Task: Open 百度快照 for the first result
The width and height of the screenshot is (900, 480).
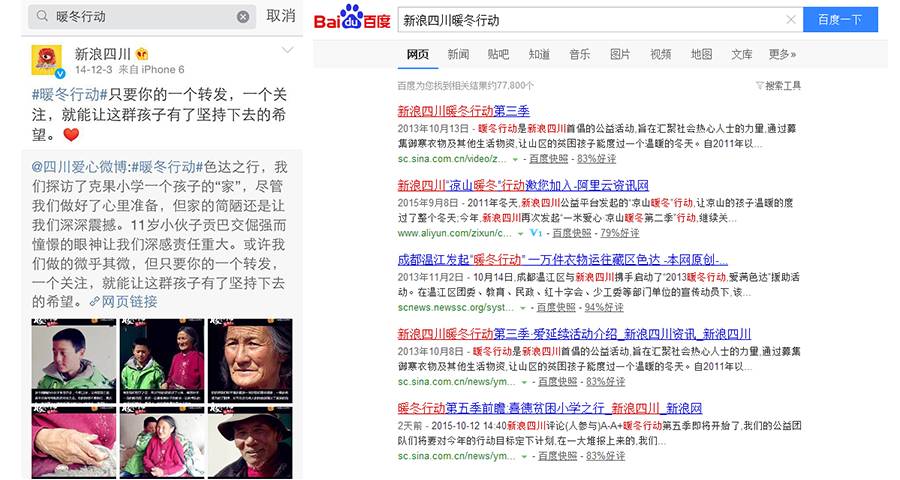Action: tap(548, 158)
